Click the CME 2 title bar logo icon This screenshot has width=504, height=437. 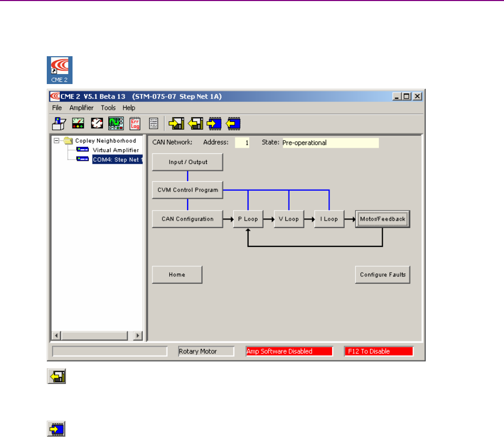tap(55, 96)
